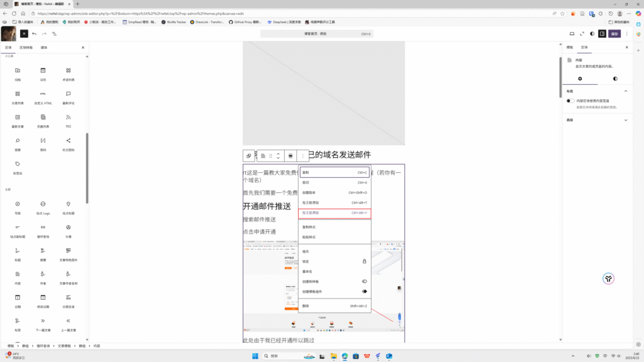The height and width of the screenshot is (362, 644).
Task: Collapse the 布局 layout section
Action: 597,91
